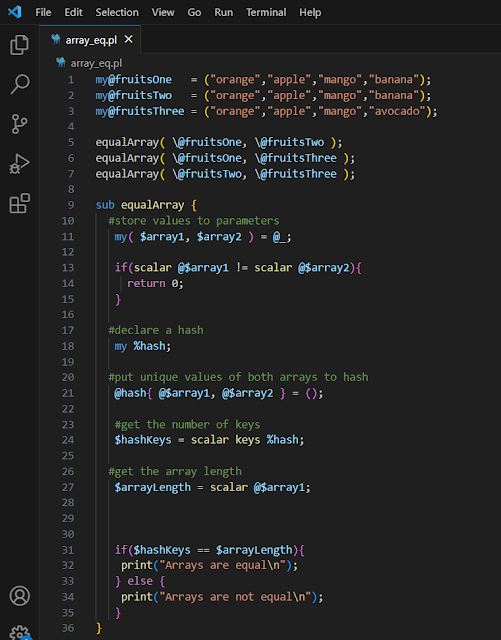This screenshot has width=501, height=640.
Task: Open the Explorer view in activity bar
Action: (19, 44)
